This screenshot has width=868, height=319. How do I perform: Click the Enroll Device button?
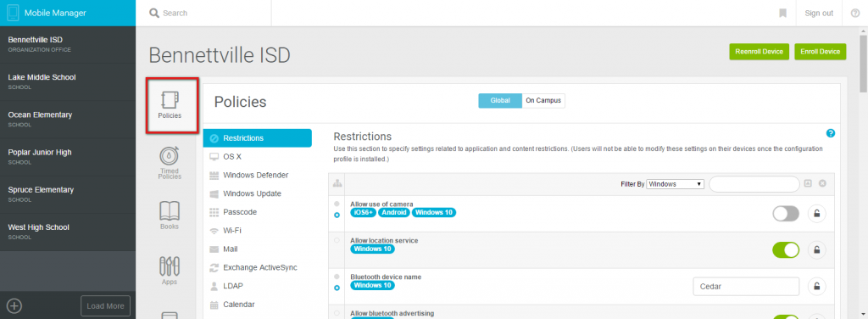point(821,52)
